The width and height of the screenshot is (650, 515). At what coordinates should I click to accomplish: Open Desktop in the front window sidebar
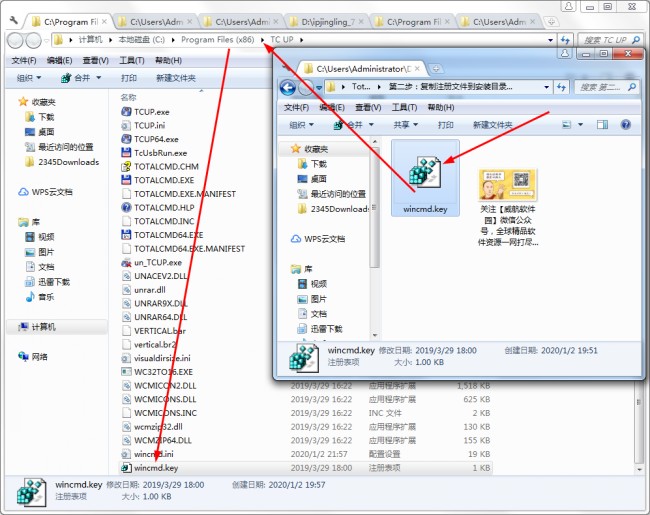pos(312,179)
